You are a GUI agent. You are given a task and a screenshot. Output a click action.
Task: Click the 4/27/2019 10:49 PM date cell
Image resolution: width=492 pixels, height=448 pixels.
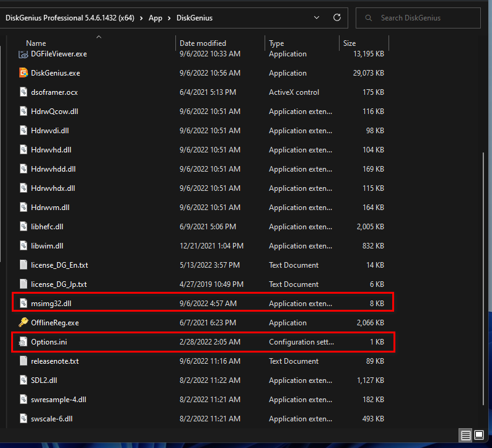pos(211,284)
